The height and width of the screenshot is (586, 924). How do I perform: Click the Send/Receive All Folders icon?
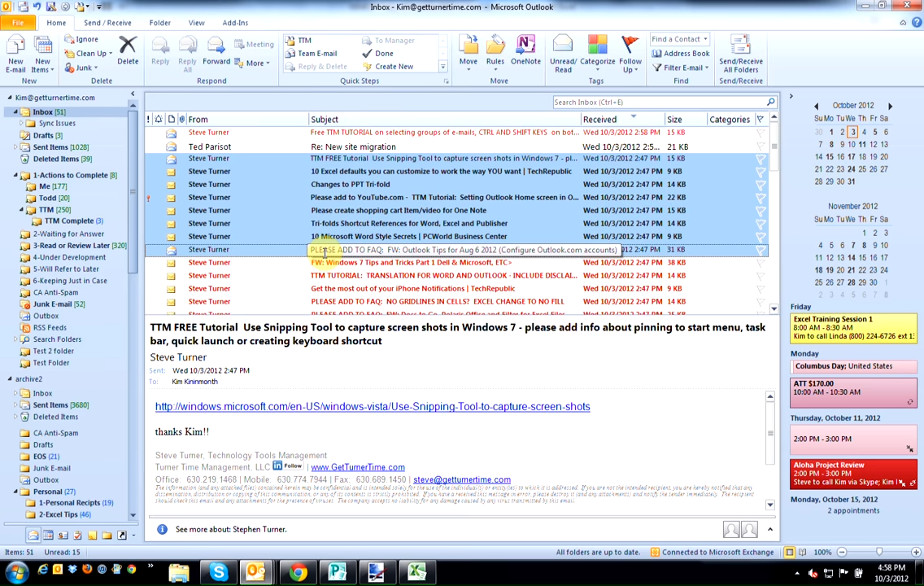(740, 54)
